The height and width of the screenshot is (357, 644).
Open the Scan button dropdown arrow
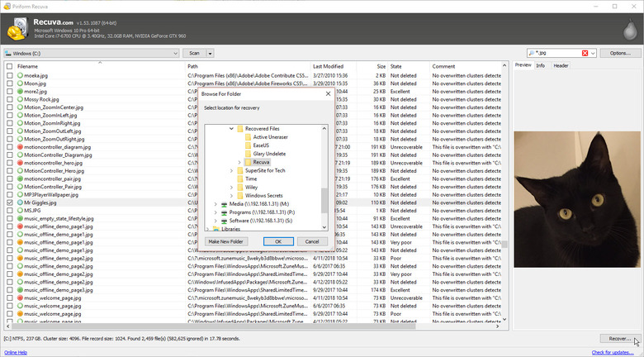(210, 53)
